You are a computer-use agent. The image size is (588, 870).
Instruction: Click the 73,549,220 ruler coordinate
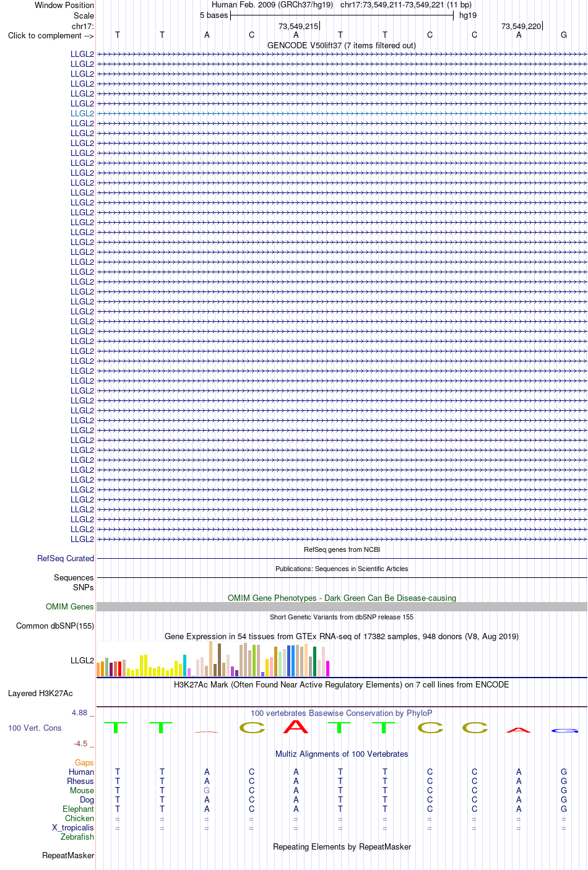[x=521, y=26]
